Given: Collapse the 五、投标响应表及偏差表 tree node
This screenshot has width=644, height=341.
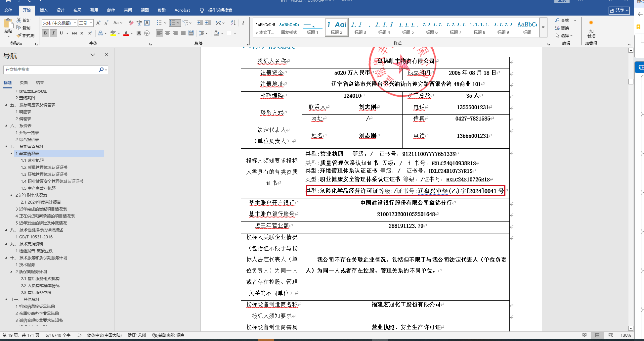Looking at the screenshot, I should coord(6,105).
